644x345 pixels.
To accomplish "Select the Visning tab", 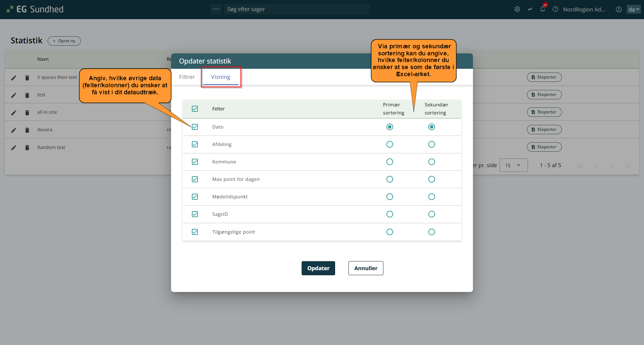I will [221, 77].
